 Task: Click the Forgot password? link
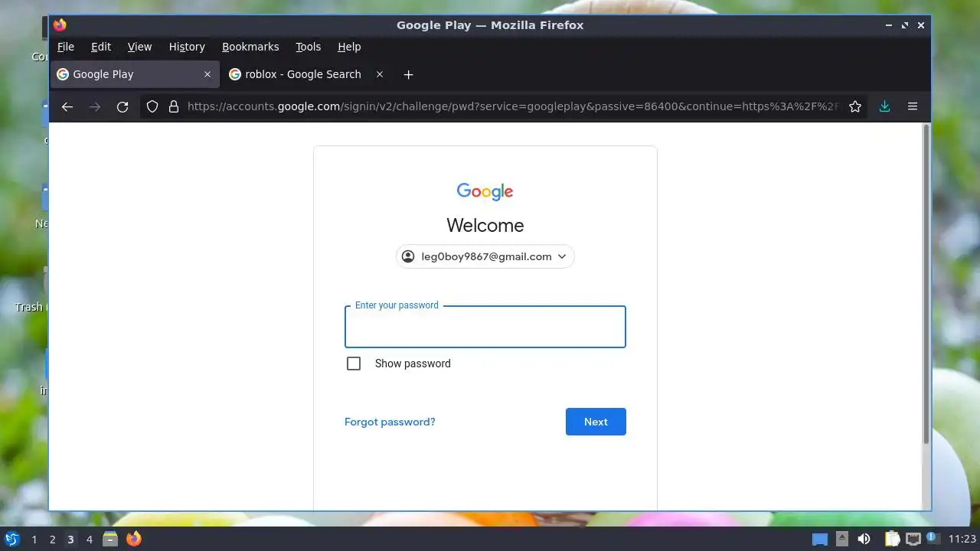[x=390, y=422]
